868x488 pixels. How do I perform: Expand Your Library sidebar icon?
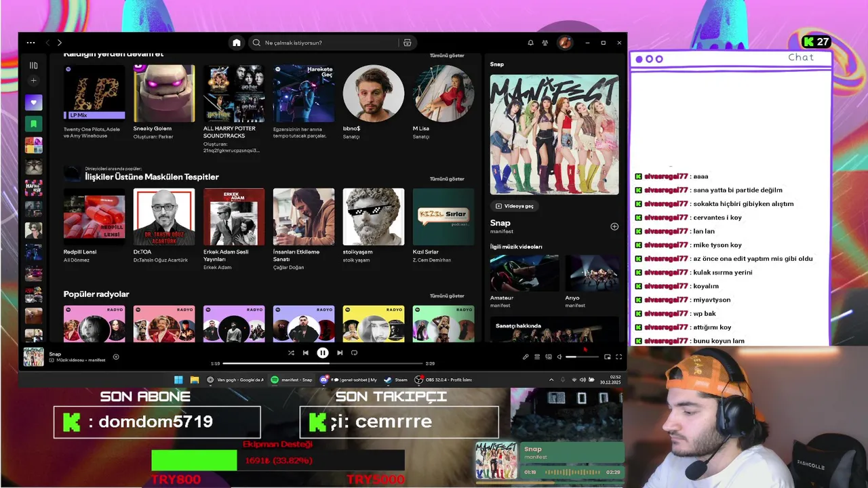(33, 66)
